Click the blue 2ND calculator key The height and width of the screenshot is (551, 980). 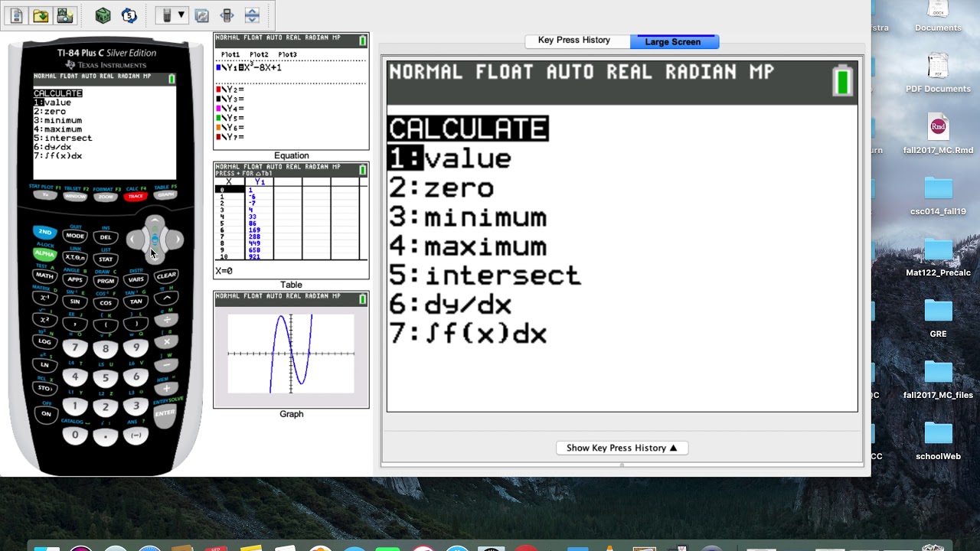45,232
